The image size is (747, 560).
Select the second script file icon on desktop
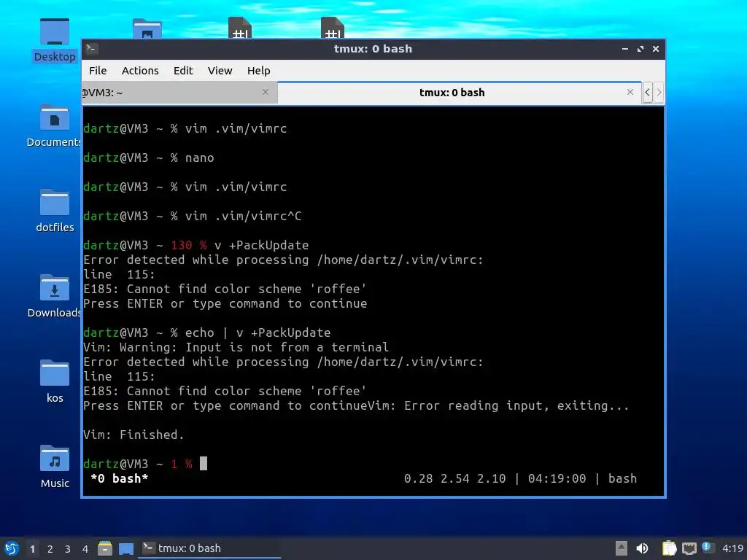tap(333, 28)
